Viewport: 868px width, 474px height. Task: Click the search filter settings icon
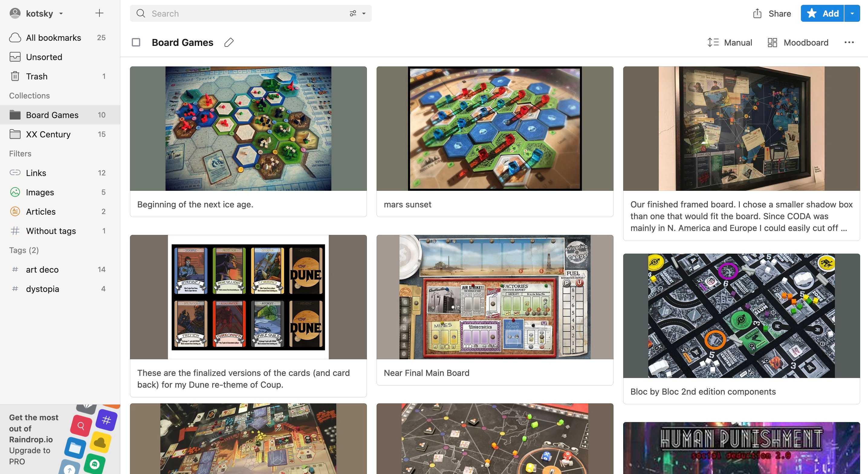(353, 14)
